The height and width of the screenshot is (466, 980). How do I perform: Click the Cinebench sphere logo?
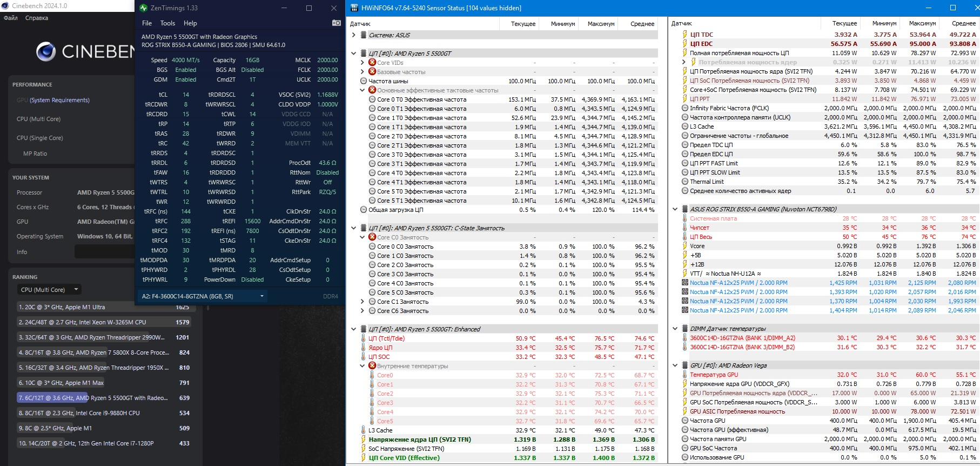coord(46,51)
